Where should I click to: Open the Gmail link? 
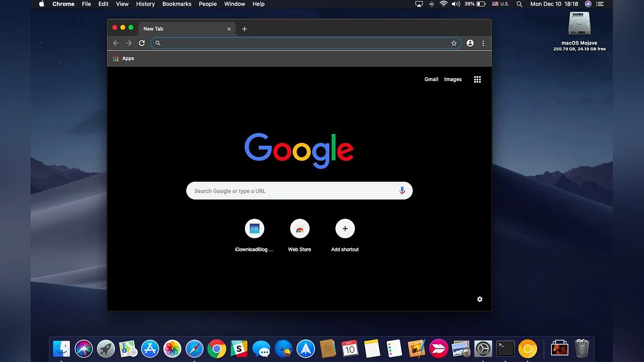(431, 79)
